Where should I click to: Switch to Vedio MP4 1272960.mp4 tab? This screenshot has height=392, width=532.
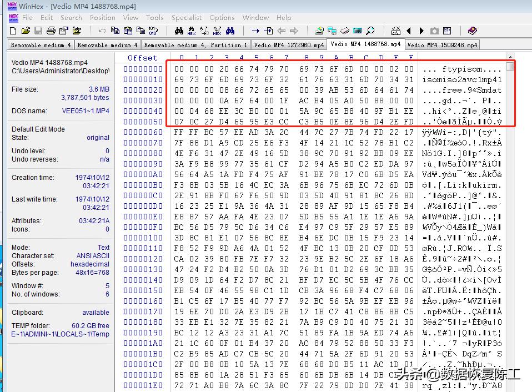289,45
